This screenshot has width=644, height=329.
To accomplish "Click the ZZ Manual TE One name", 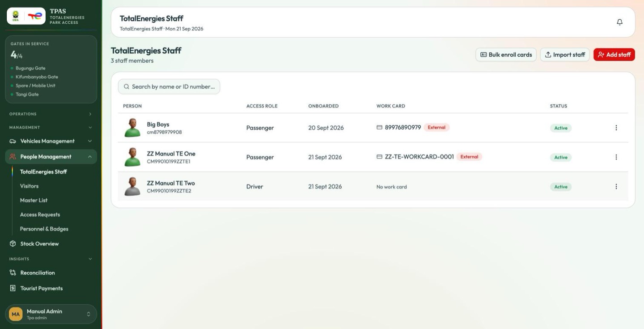I will tap(171, 154).
